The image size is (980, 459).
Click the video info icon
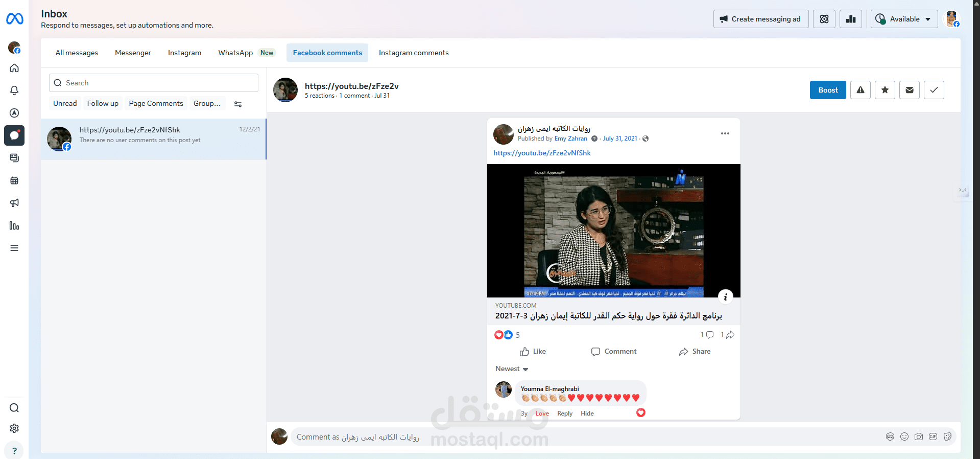click(x=726, y=296)
